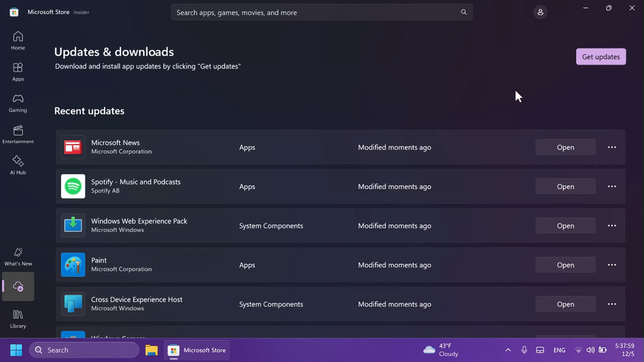Screen dimensions: 644x362
Task: Click the Recent updates heading
Action: [x=89, y=111]
